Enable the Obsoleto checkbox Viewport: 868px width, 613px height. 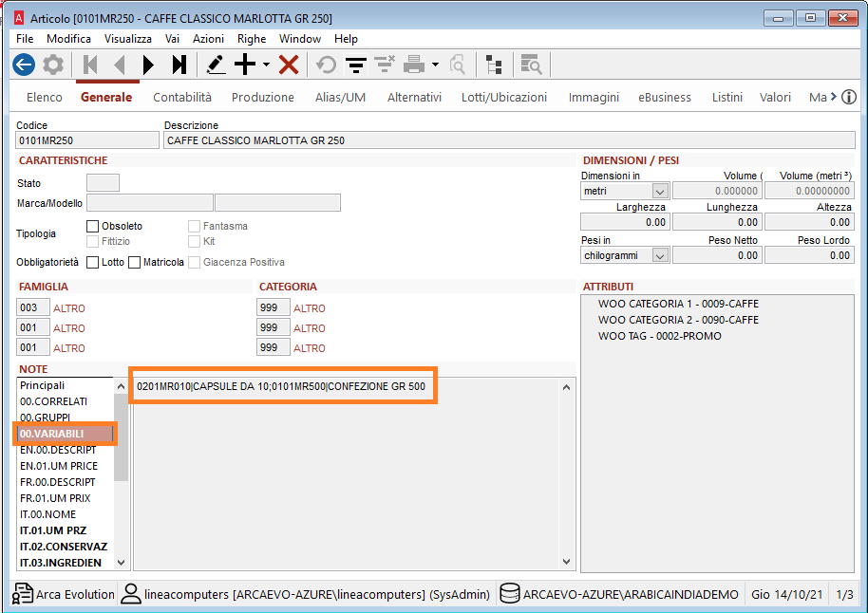93,226
